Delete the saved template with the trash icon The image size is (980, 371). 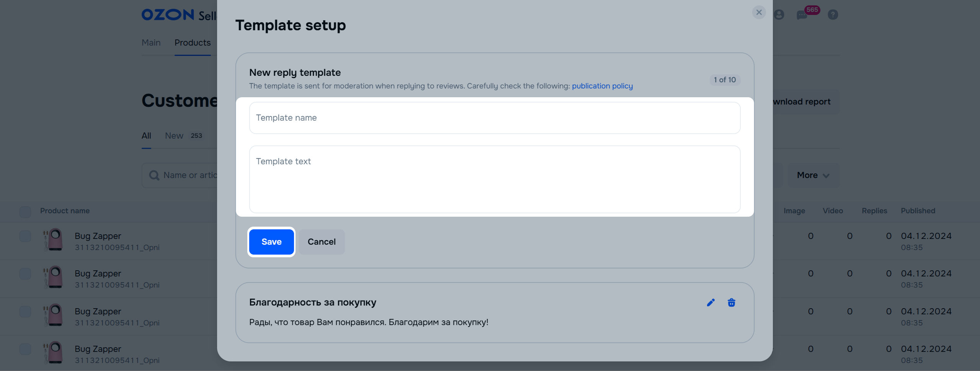pyautogui.click(x=731, y=302)
